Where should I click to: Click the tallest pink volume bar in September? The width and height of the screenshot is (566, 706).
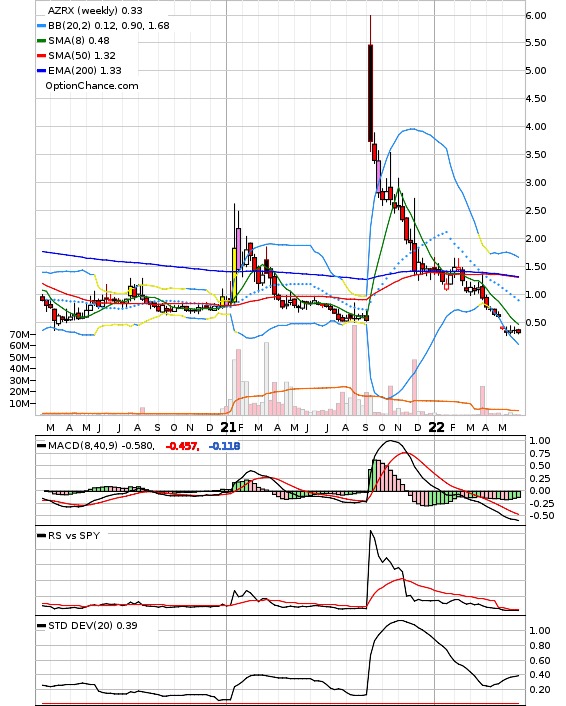coord(354,370)
